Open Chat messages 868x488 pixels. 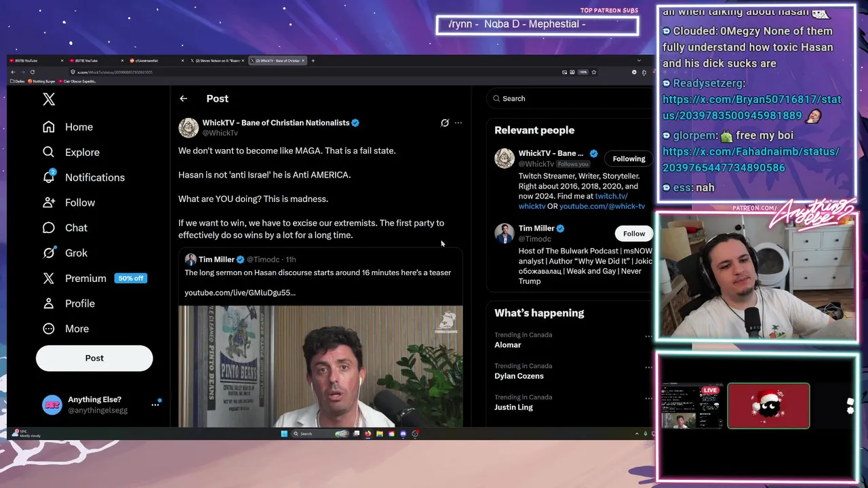pyautogui.click(x=65, y=228)
